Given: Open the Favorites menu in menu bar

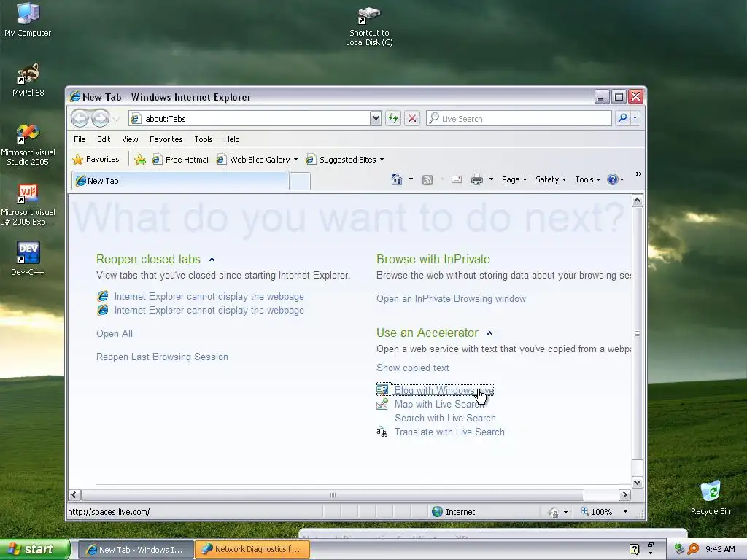Looking at the screenshot, I should pyautogui.click(x=166, y=139).
